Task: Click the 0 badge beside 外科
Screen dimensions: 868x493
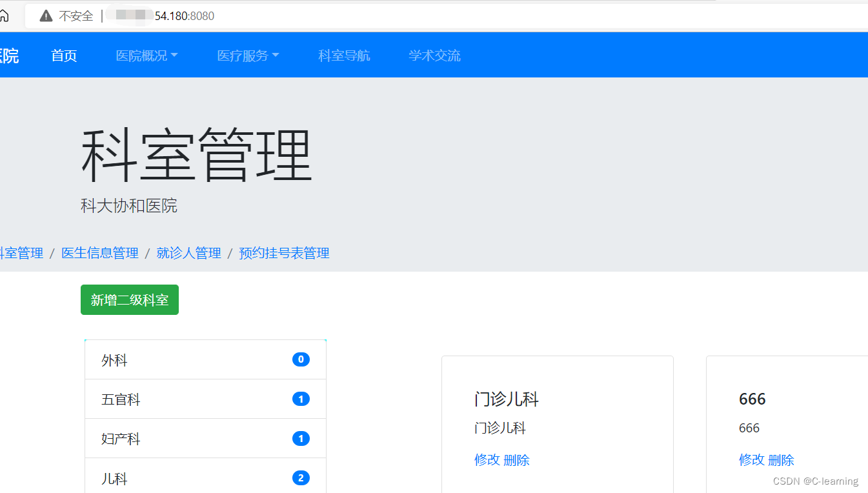Action: point(301,359)
